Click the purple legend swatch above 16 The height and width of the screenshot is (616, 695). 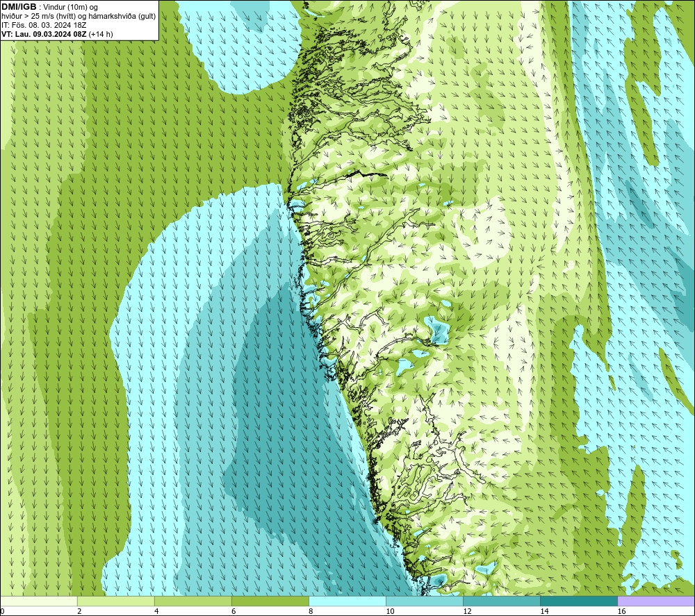coord(656,601)
